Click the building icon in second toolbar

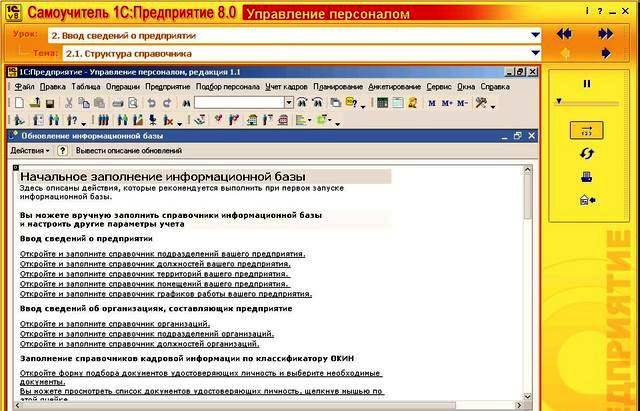coord(252,120)
